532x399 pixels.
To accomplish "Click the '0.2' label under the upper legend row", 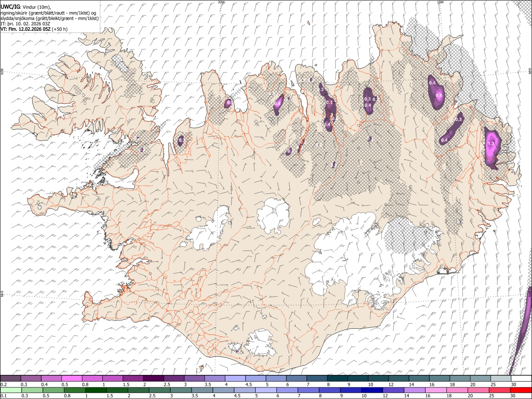I will click(x=3, y=384).
